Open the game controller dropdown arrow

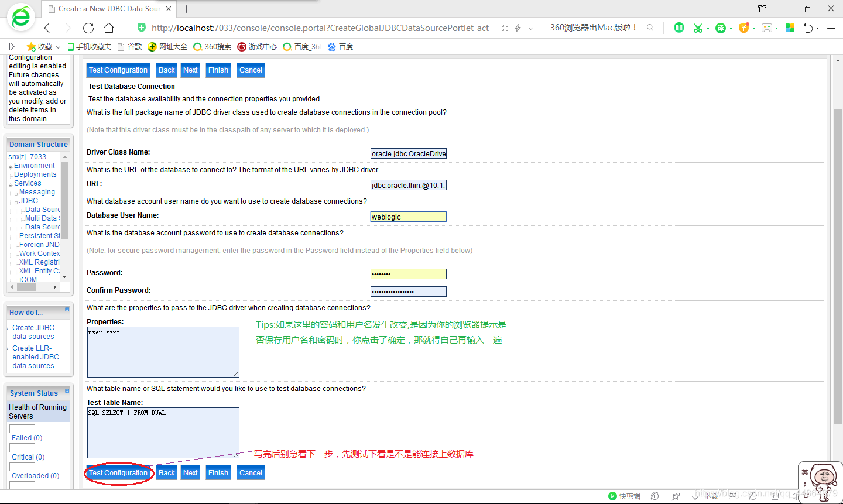pyautogui.click(x=777, y=28)
